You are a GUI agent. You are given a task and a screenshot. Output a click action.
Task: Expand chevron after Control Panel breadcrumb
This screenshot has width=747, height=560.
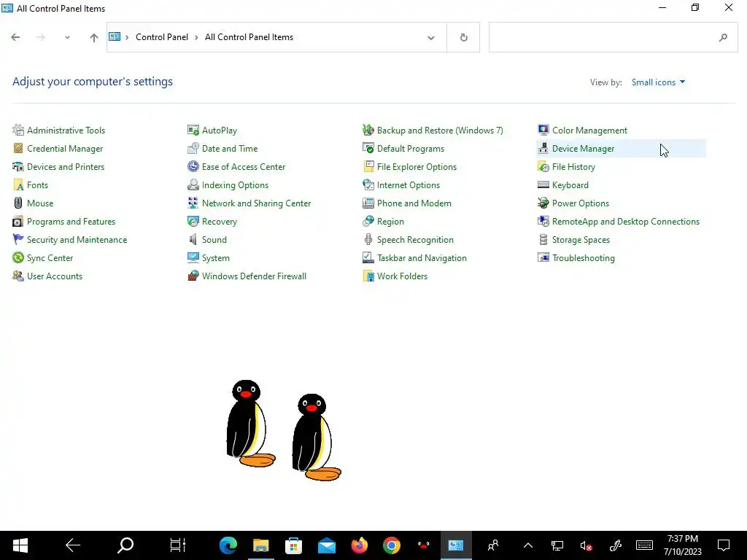coord(196,37)
